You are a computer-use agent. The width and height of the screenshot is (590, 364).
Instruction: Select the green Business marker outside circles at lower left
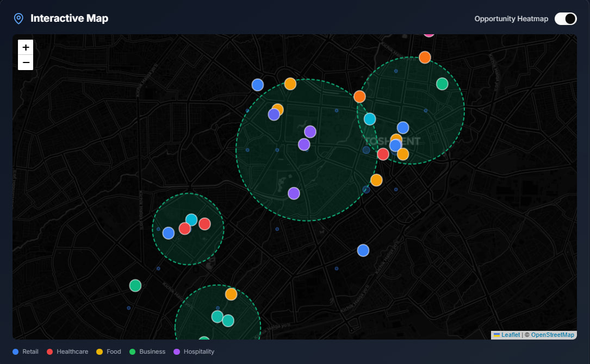135,286
